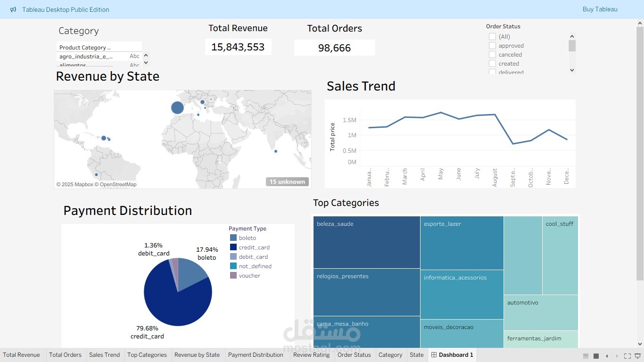Show filmstrip view icon
644x362 pixels.
coord(586,356)
